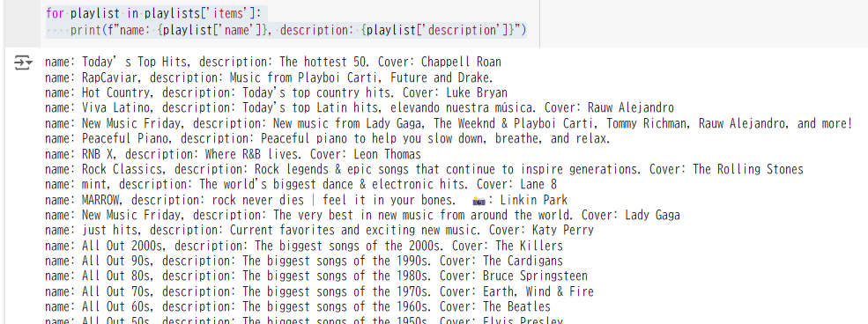Viewport: 868px width, 324px height.
Task: Click the camera emoji before Linkin Park
Action: click(x=479, y=201)
